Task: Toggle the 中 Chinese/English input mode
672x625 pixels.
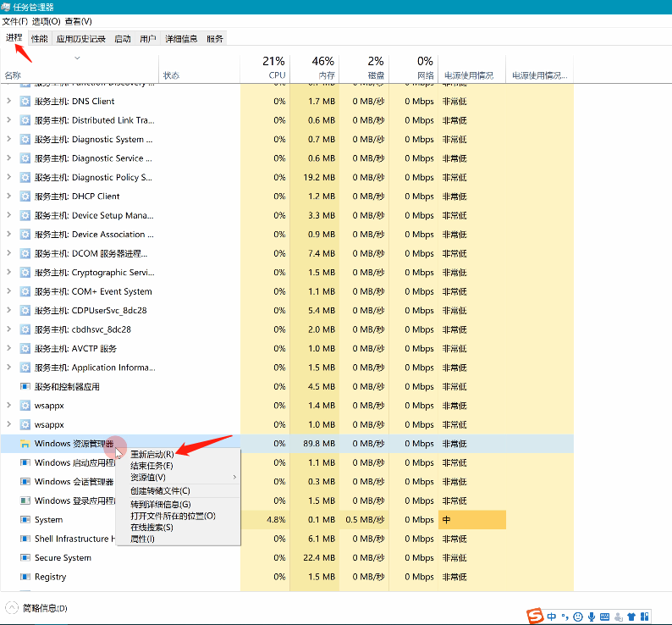Action: click(552, 617)
